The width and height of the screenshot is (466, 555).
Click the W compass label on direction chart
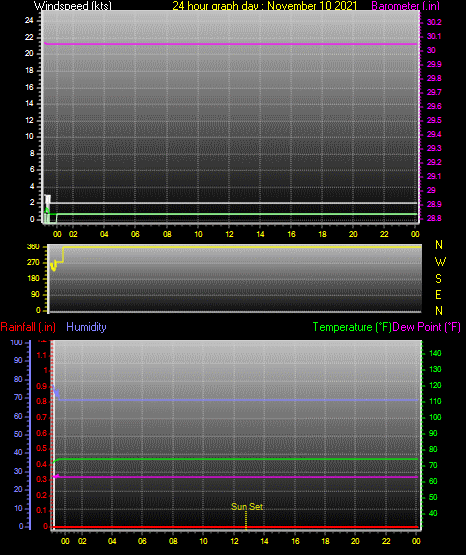(x=440, y=262)
